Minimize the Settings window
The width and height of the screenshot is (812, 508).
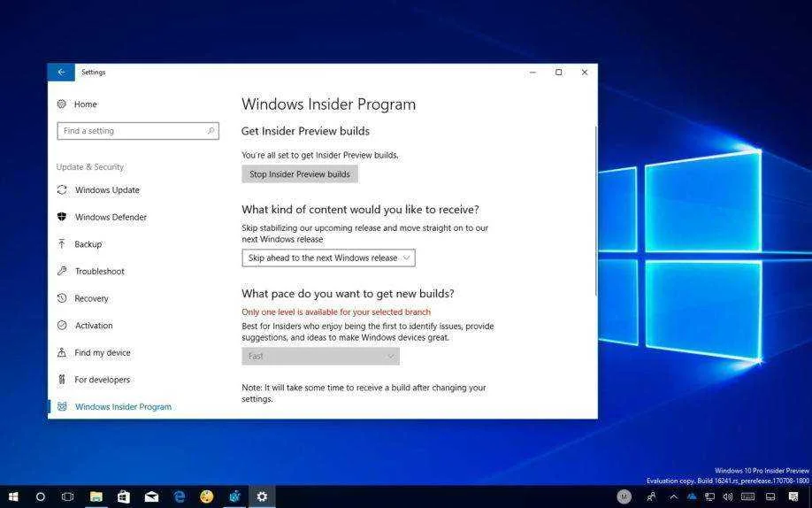(x=532, y=72)
